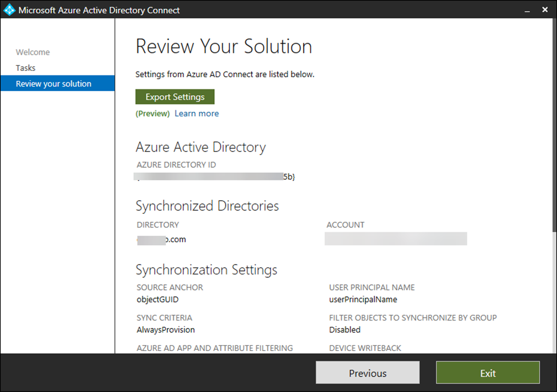Screen dimensions: 557x392
Task: Select the synchronized directory domain ending in .com
Action: tap(162, 239)
